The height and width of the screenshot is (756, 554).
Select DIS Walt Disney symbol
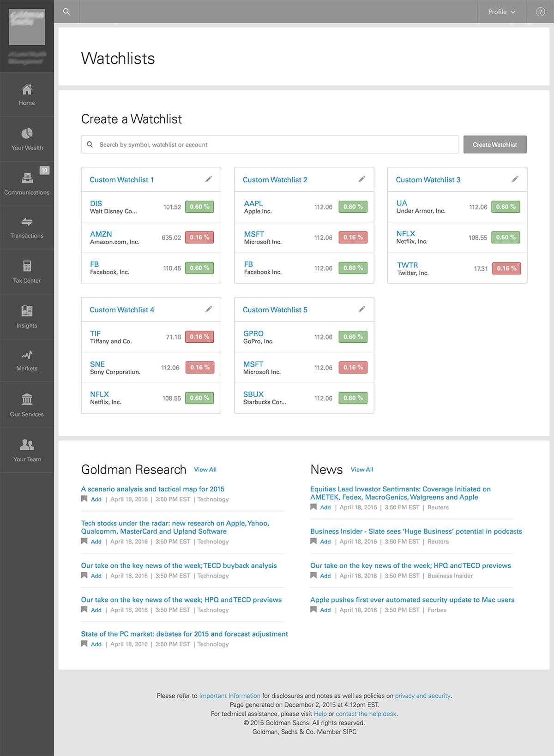point(96,203)
